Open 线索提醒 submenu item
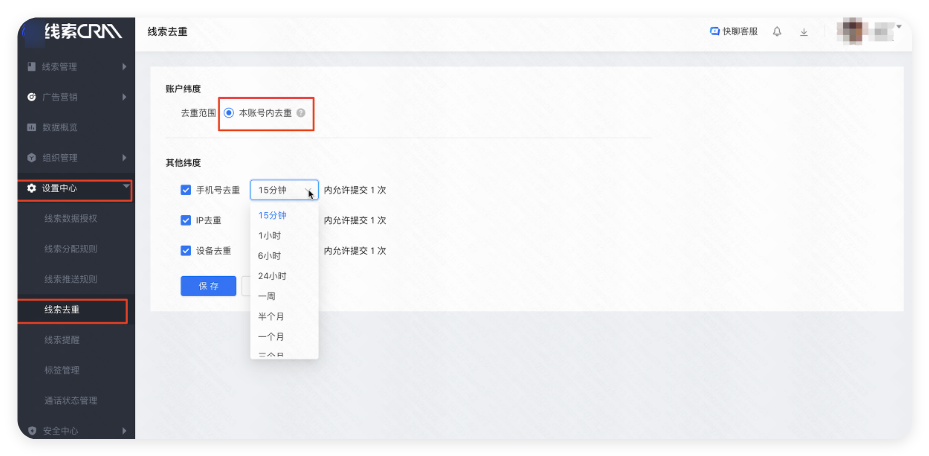929x456 pixels. (62, 340)
